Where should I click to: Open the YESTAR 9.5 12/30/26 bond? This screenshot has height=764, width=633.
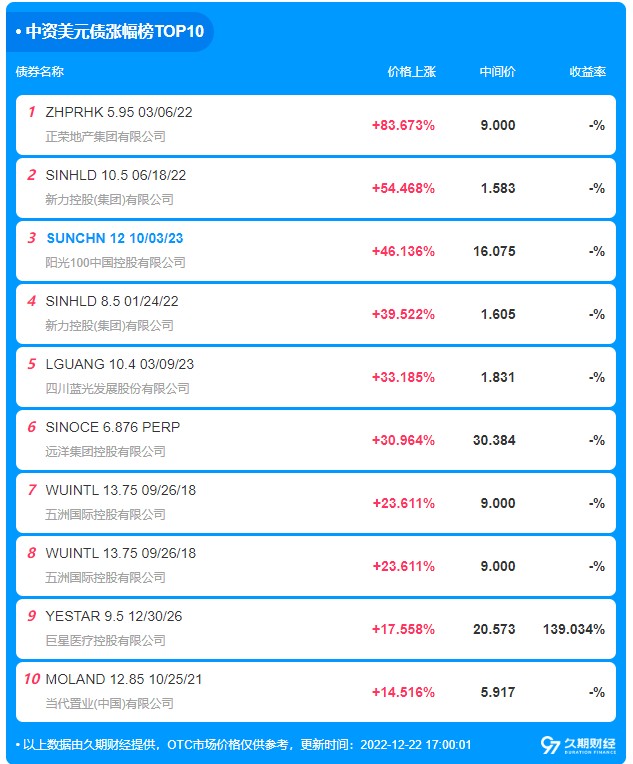114,616
